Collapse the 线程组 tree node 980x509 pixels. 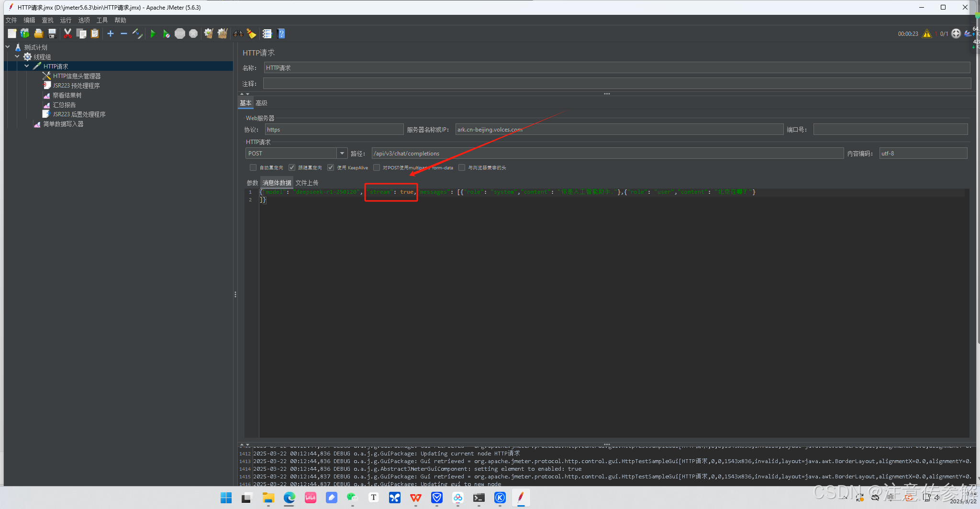click(17, 56)
